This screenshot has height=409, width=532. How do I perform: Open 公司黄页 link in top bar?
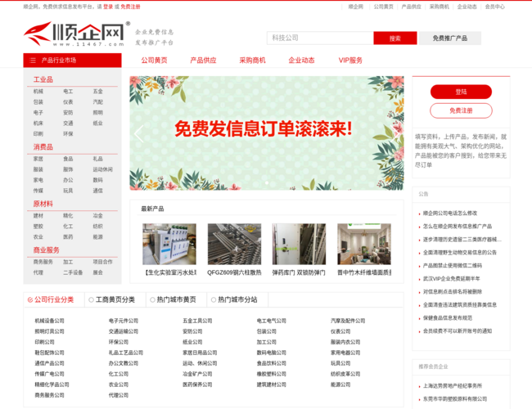[x=383, y=7]
